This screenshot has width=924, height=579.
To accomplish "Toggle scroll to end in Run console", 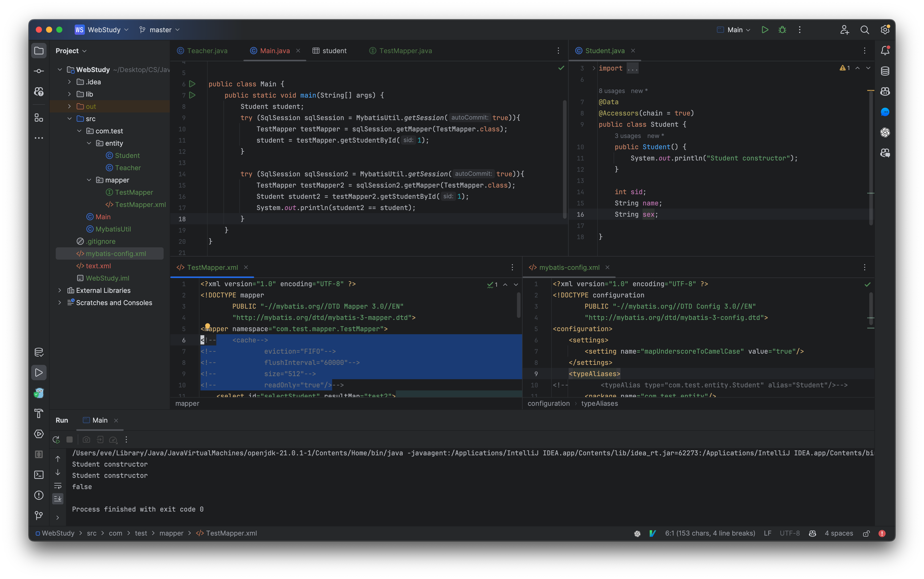I will [58, 498].
